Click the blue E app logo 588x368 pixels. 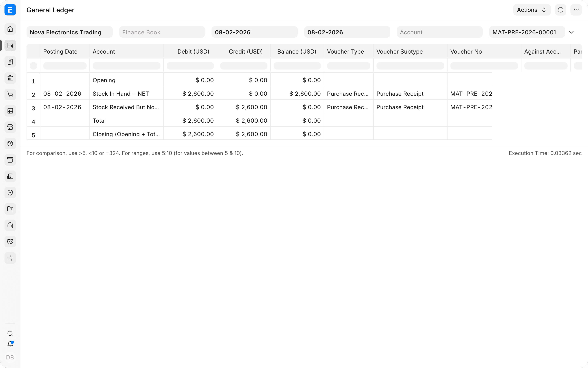[x=10, y=10]
